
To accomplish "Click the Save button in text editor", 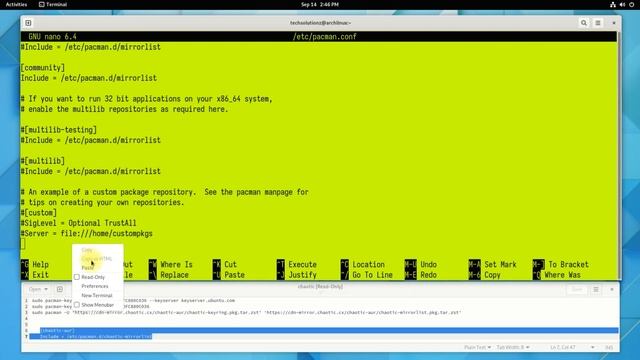I will coord(577,289).
